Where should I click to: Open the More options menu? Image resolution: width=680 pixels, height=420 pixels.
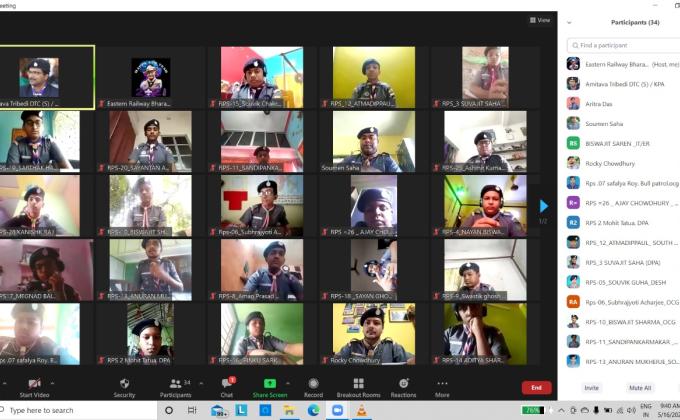coord(442,383)
